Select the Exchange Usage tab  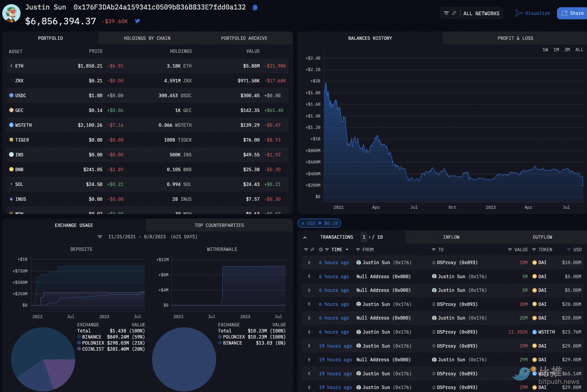click(74, 225)
